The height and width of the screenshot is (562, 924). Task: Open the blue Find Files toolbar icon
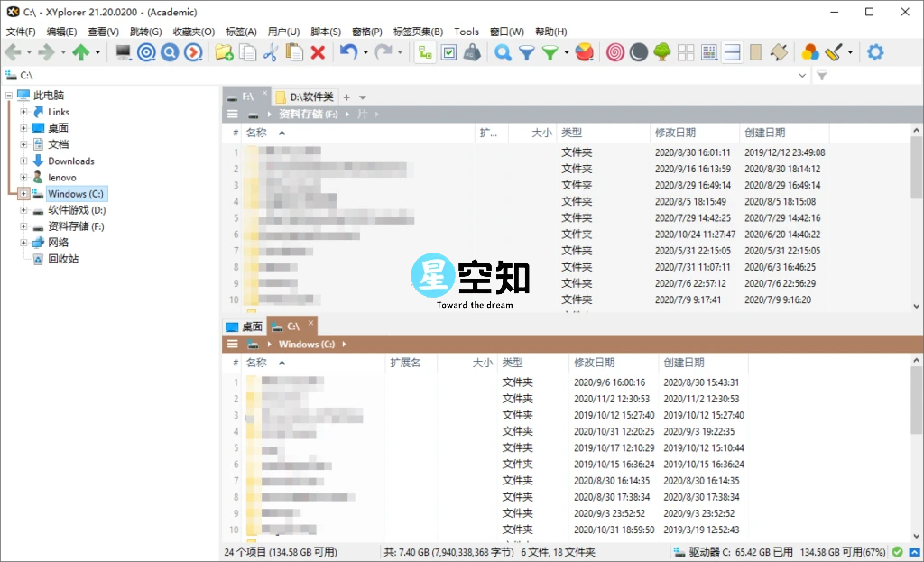pyautogui.click(x=502, y=52)
